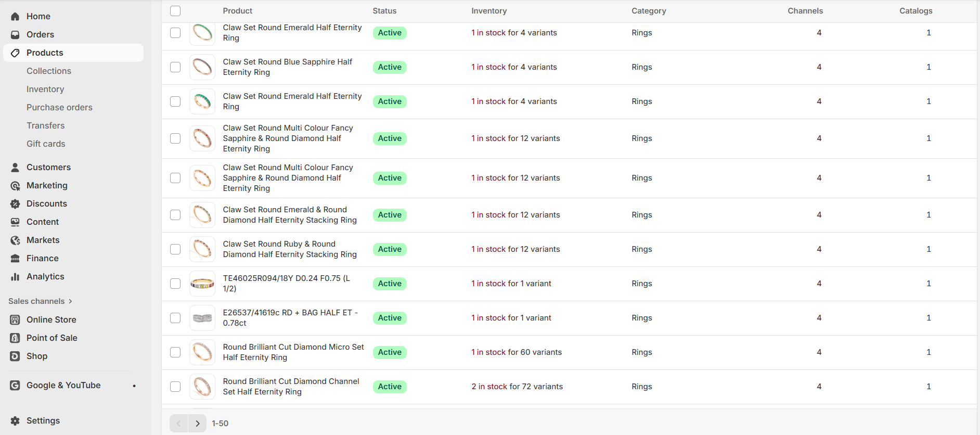Image resolution: width=980 pixels, height=435 pixels.
Task: Check the Claw Set Round Blue Sapphire row
Action: point(175,67)
